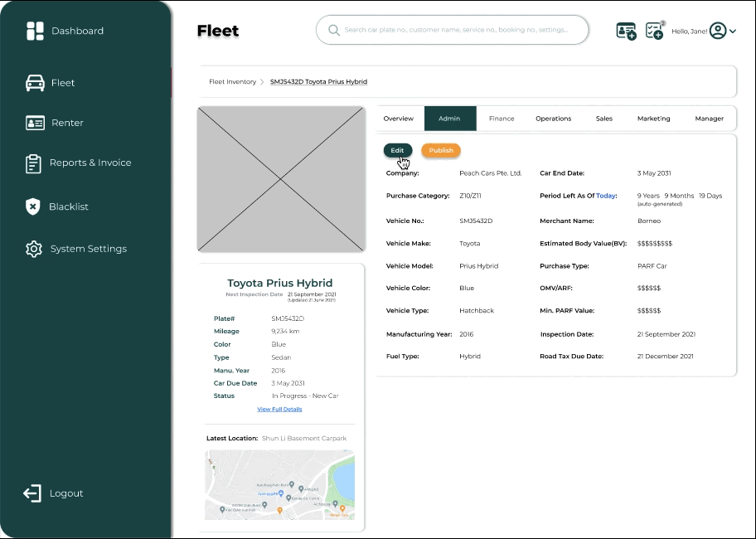
Task: Select the Logout label
Action: tap(66, 493)
